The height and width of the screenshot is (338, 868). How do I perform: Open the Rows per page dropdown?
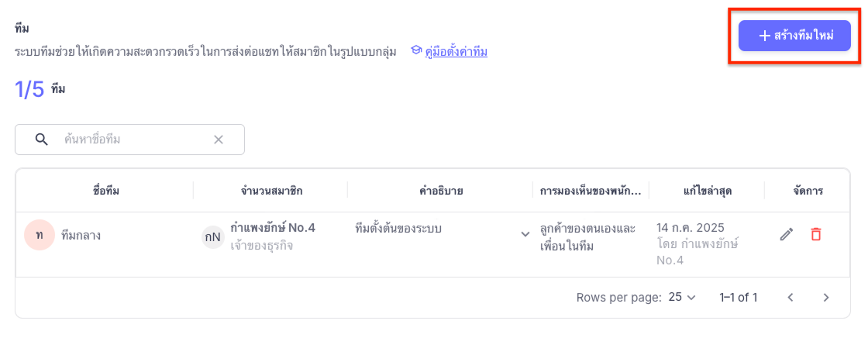point(681,297)
